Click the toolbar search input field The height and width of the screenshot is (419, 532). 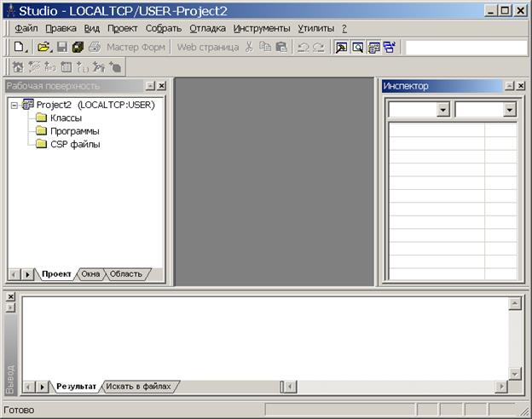(466, 48)
